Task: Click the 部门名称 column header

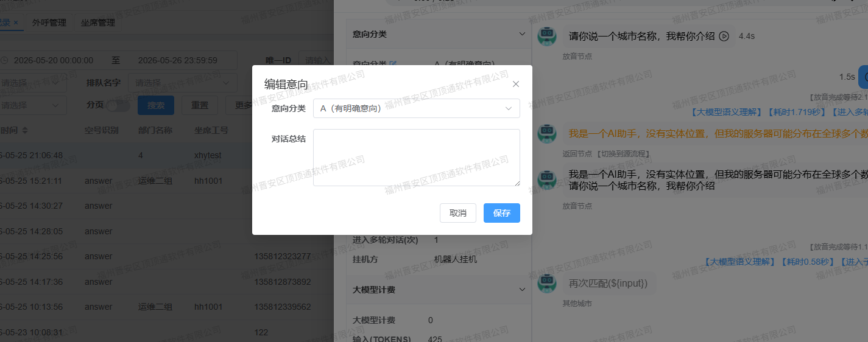Action: click(x=155, y=130)
